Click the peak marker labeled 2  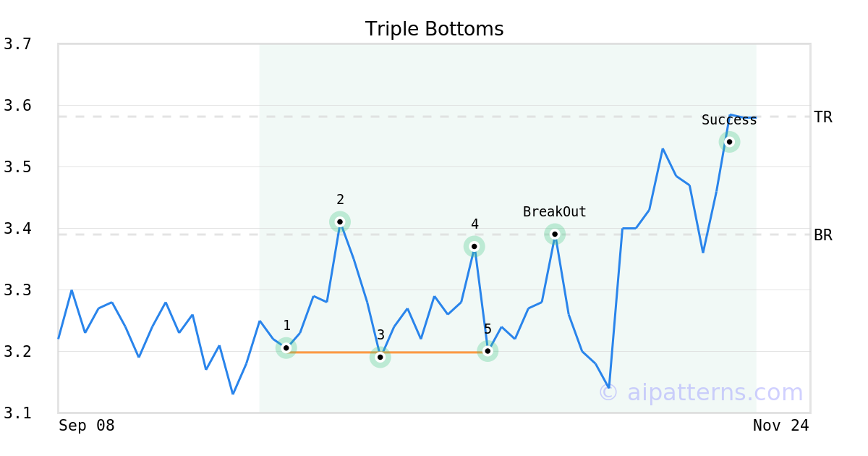click(340, 221)
